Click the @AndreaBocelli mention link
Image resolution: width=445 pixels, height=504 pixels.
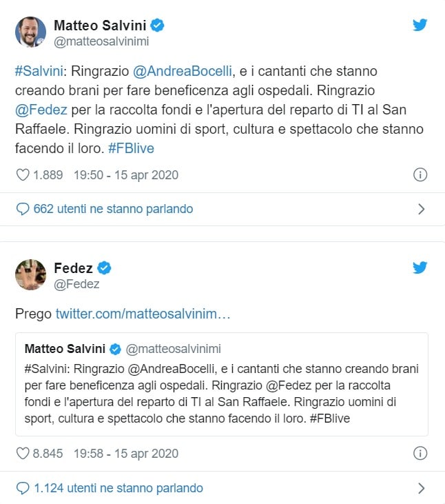(x=183, y=72)
